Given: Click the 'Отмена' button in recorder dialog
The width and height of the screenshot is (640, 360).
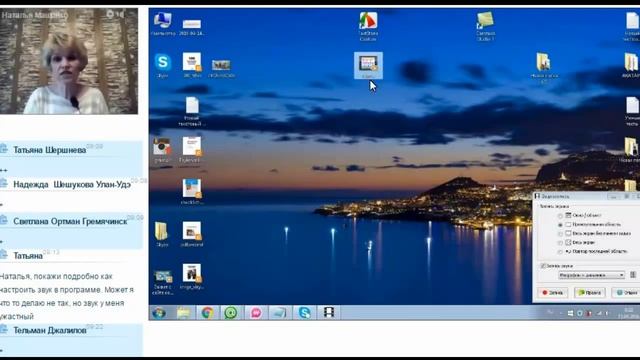Looking at the screenshot, I should (626, 293).
